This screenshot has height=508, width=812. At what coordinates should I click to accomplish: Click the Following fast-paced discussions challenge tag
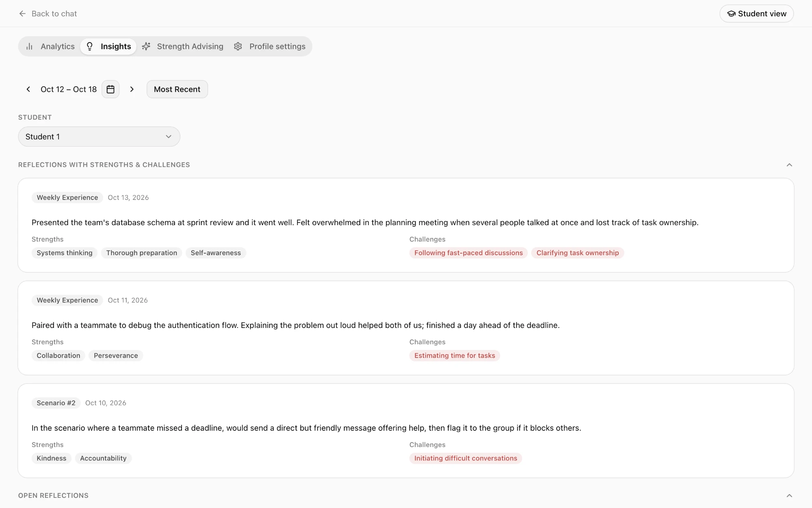click(x=469, y=253)
